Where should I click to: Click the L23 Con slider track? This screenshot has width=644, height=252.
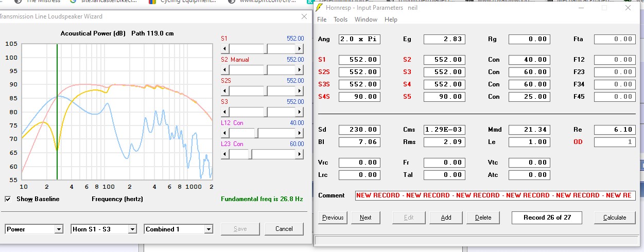pyautogui.click(x=263, y=154)
